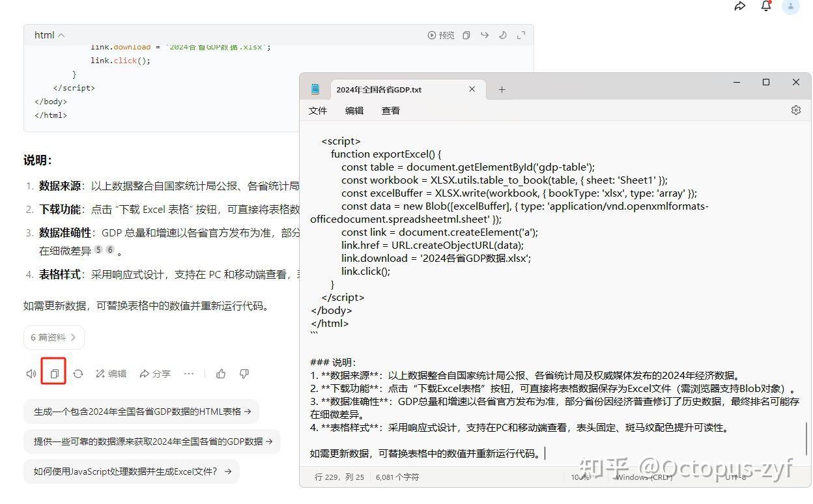The height and width of the screenshot is (504, 813).
Task: Click link.click(); line in the Notepad text
Action: tap(365, 272)
